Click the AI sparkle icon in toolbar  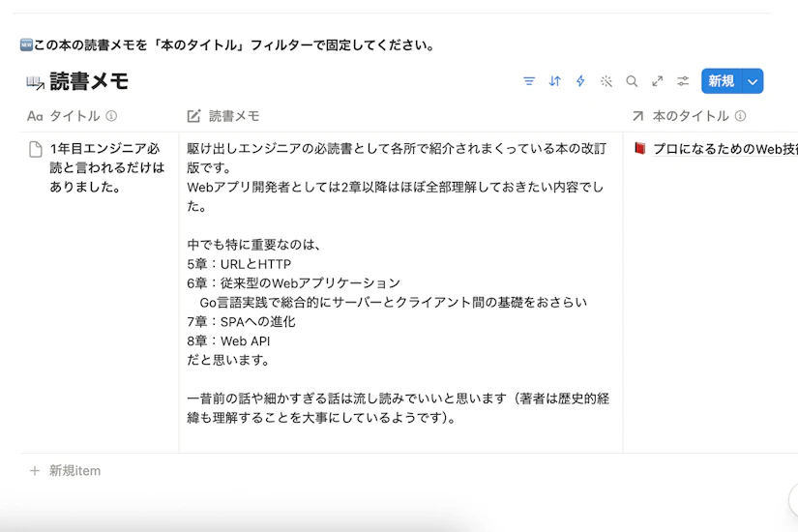(606, 81)
